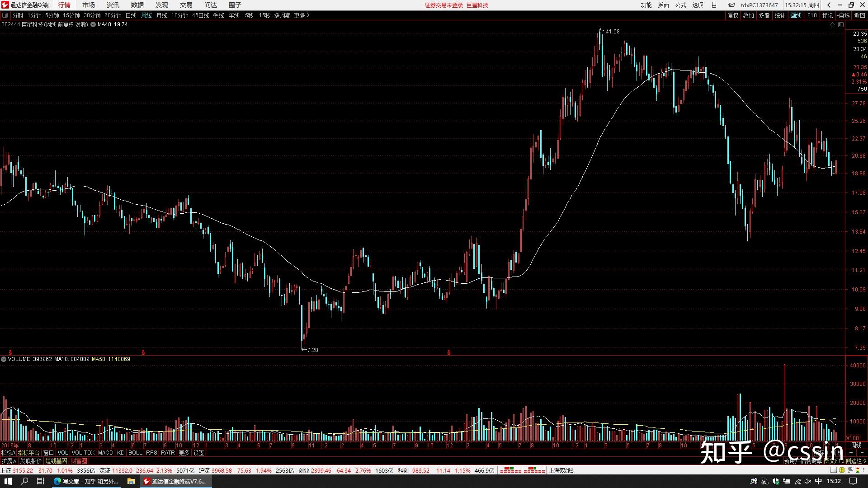The height and width of the screenshot is (488, 868).
Task: Toggle the side panel icon above price axis
Action: [841, 25]
